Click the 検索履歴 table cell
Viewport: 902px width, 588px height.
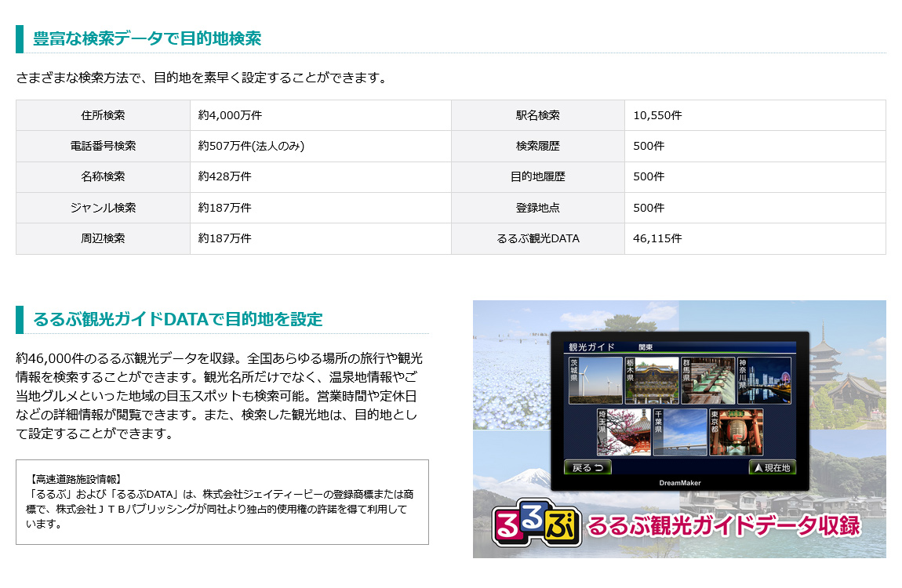(x=538, y=146)
